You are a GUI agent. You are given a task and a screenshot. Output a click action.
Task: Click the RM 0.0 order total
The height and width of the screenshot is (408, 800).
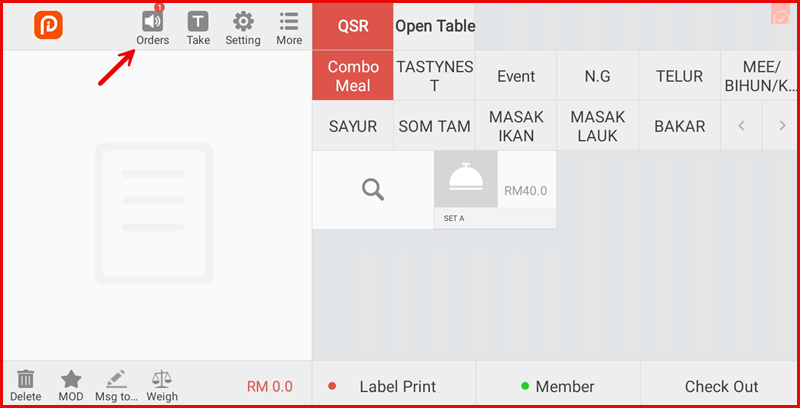click(x=270, y=387)
